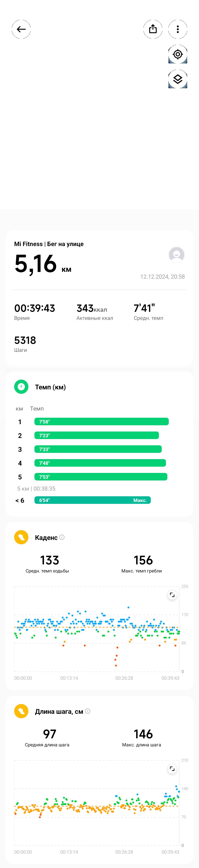The height and width of the screenshot is (868, 199).
Task: Tap the 7'41" Средн. темп stat
Action: pos(148,312)
